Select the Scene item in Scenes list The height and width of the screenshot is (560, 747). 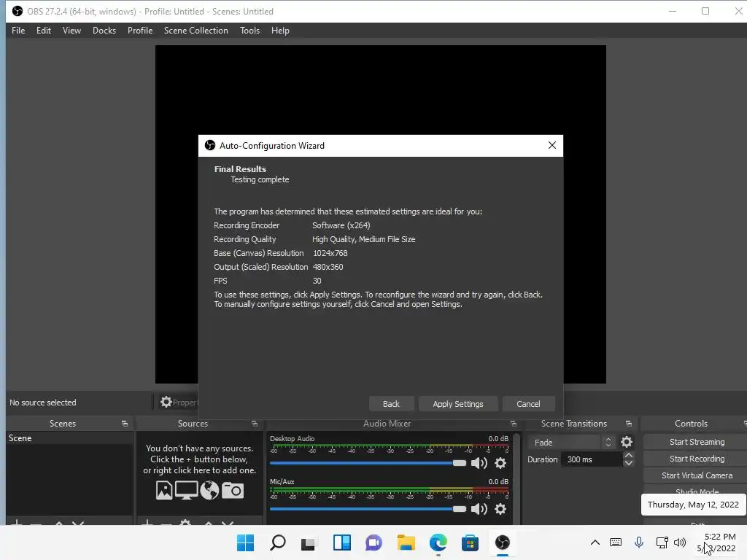click(69, 438)
